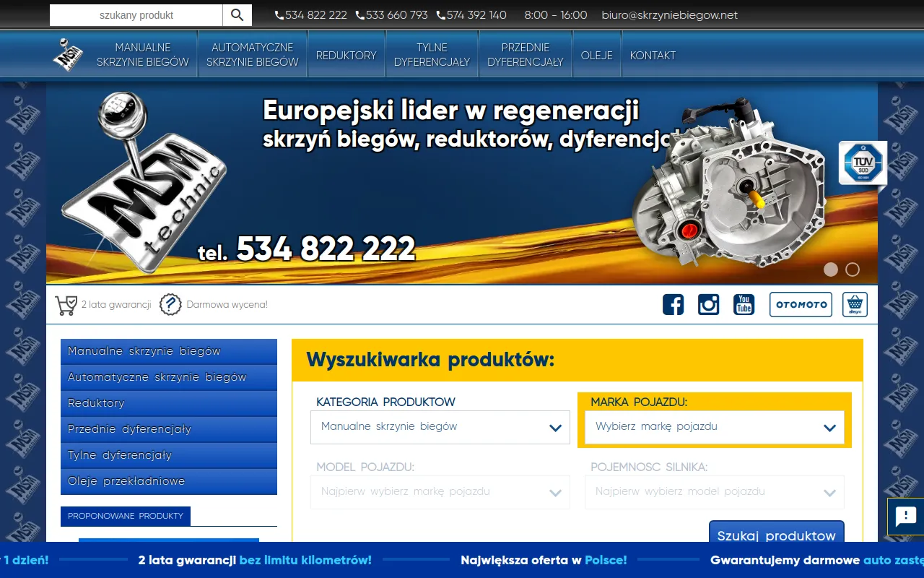924x578 pixels.
Task: Select the second banner slide dot
Action: (x=853, y=269)
